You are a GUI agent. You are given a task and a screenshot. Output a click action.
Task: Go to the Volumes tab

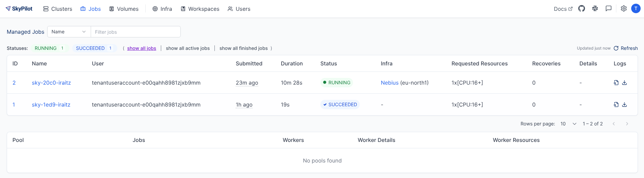click(124, 9)
